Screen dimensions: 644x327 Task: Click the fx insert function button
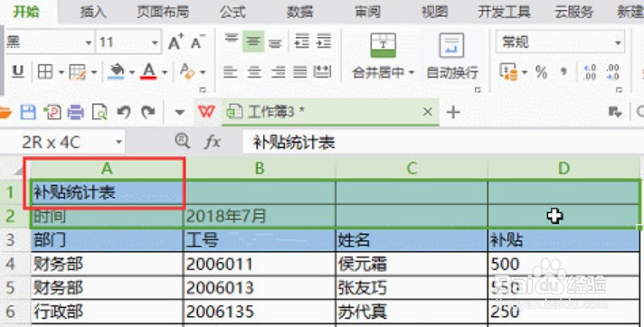(213, 142)
